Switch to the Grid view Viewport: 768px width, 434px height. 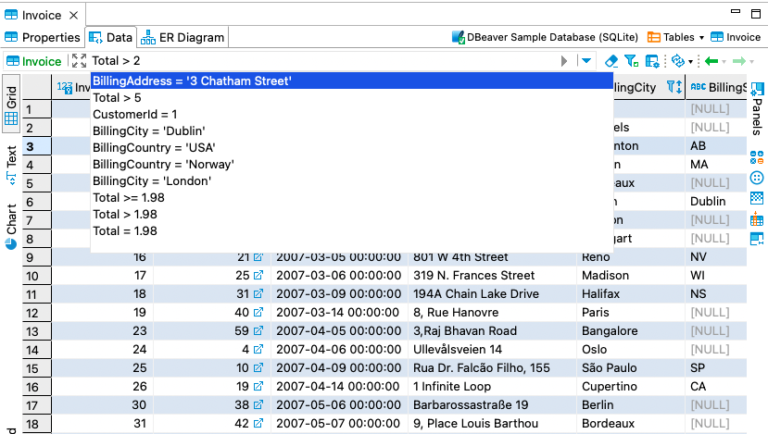pos(11,104)
